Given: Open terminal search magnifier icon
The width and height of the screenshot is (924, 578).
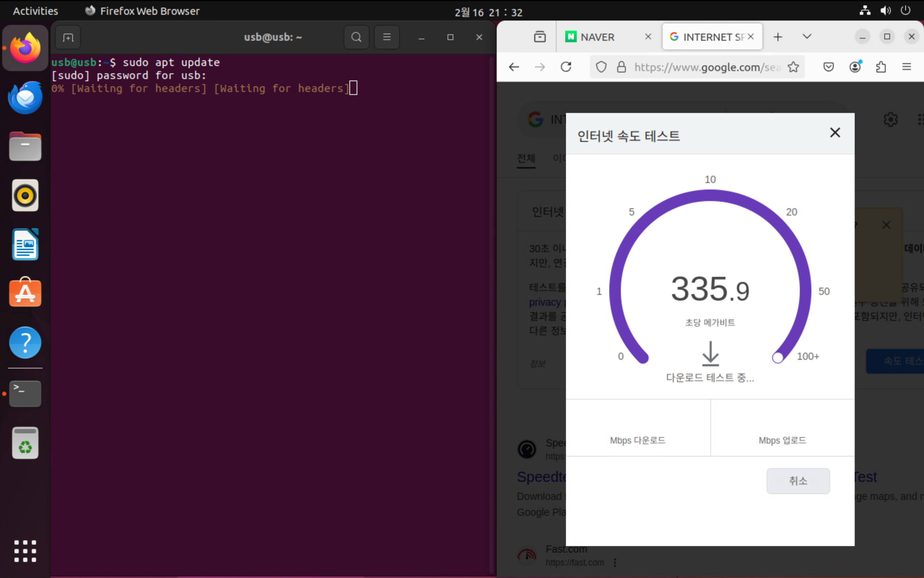Looking at the screenshot, I should (356, 37).
